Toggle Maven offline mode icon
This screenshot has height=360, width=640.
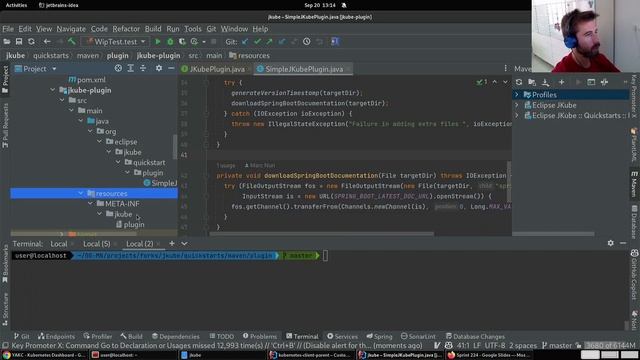coord(604,82)
